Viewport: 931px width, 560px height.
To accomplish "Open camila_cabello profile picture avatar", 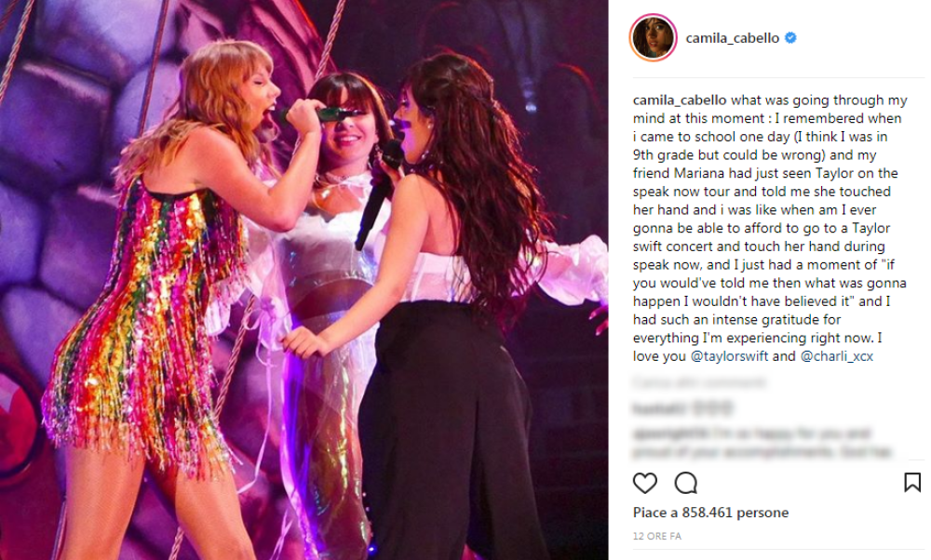I will click(x=654, y=38).
